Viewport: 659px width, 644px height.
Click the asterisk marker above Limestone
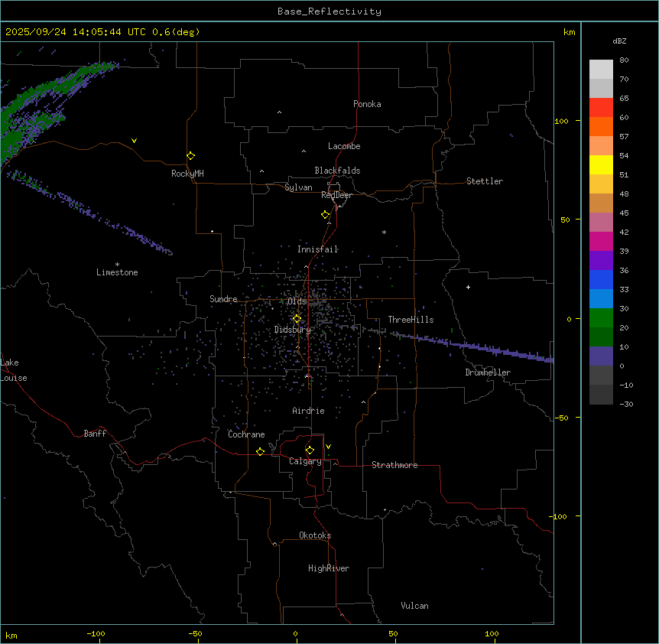pyautogui.click(x=117, y=264)
